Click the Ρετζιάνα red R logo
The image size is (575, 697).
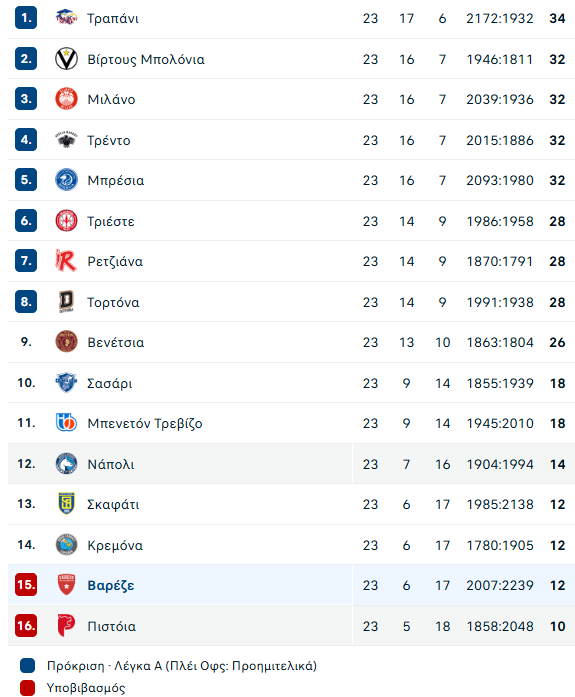[66, 261]
